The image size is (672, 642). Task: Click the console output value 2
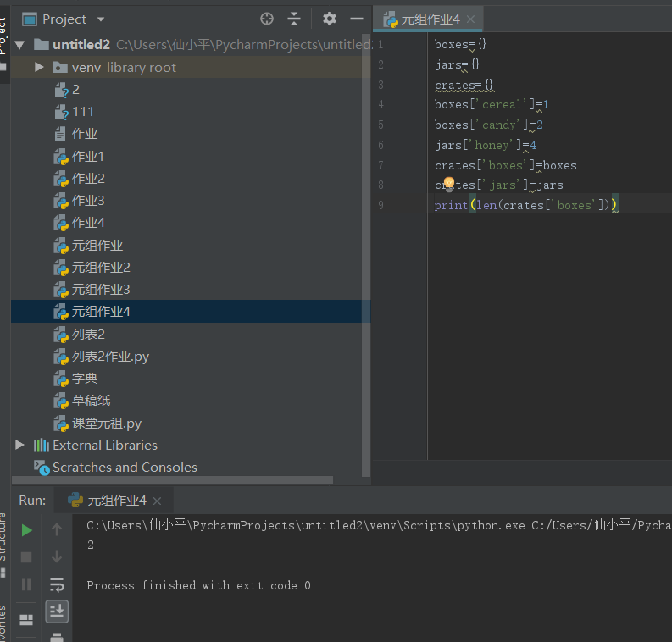tap(91, 545)
